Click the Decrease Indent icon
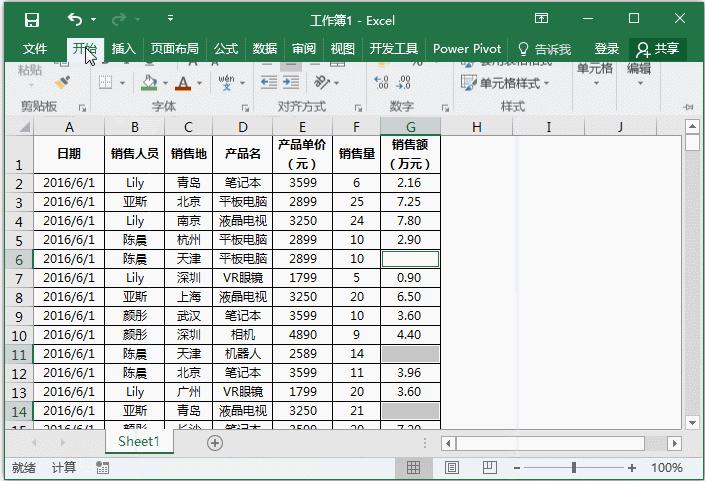The height and width of the screenshot is (481, 705). click(269, 82)
